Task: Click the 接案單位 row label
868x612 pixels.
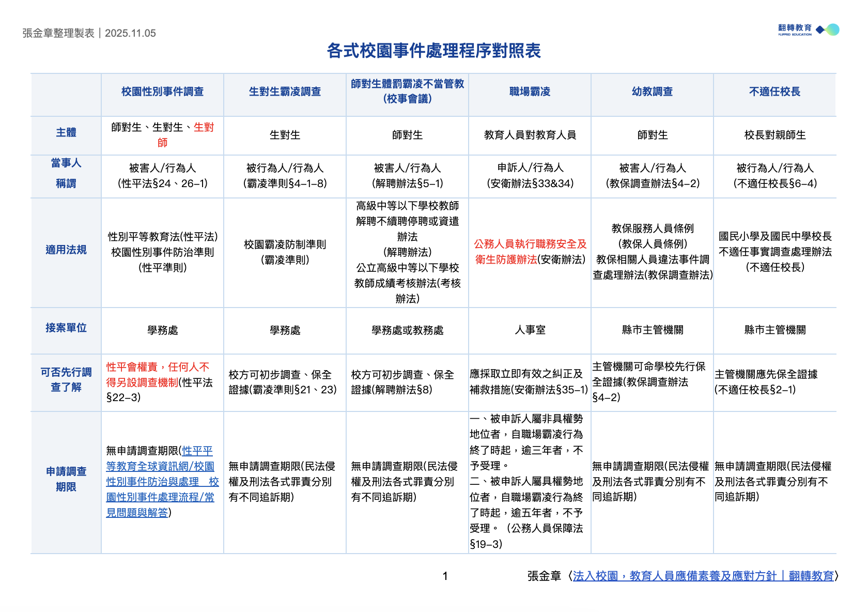Action: pyautogui.click(x=66, y=327)
